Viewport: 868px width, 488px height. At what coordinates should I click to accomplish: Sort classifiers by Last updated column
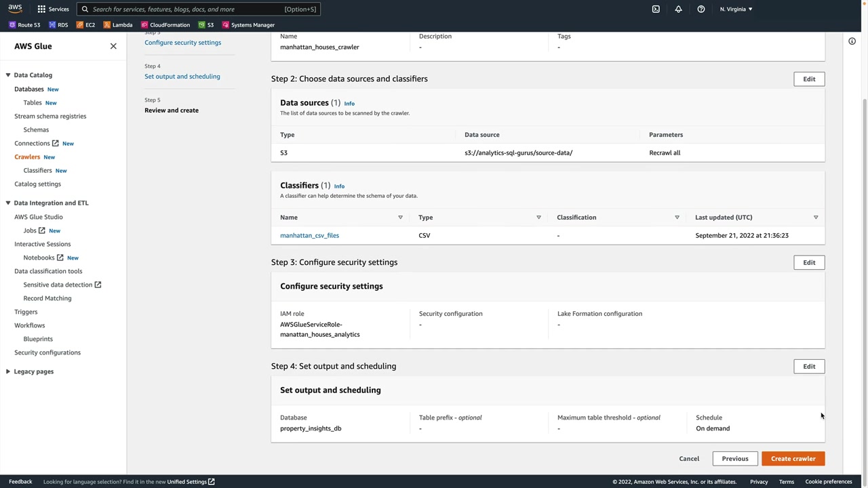815,218
